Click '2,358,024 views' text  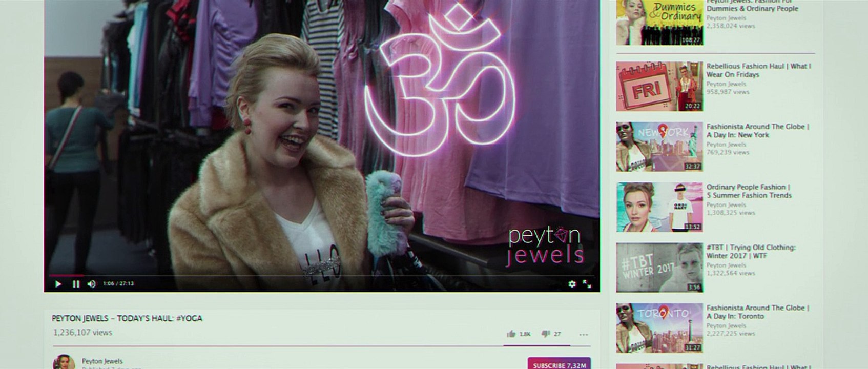tap(731, 26)
